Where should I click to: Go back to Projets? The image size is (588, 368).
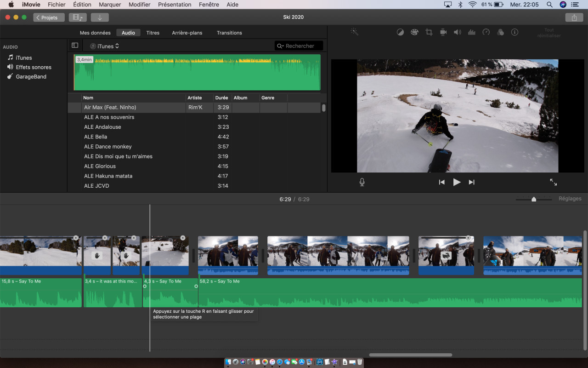tap(49, 17)
